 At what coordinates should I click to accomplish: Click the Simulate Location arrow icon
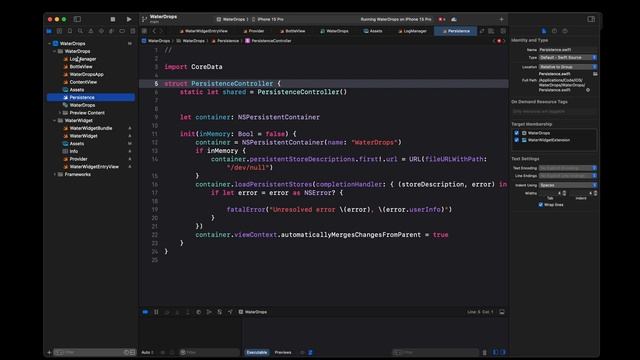coord(230,312)
